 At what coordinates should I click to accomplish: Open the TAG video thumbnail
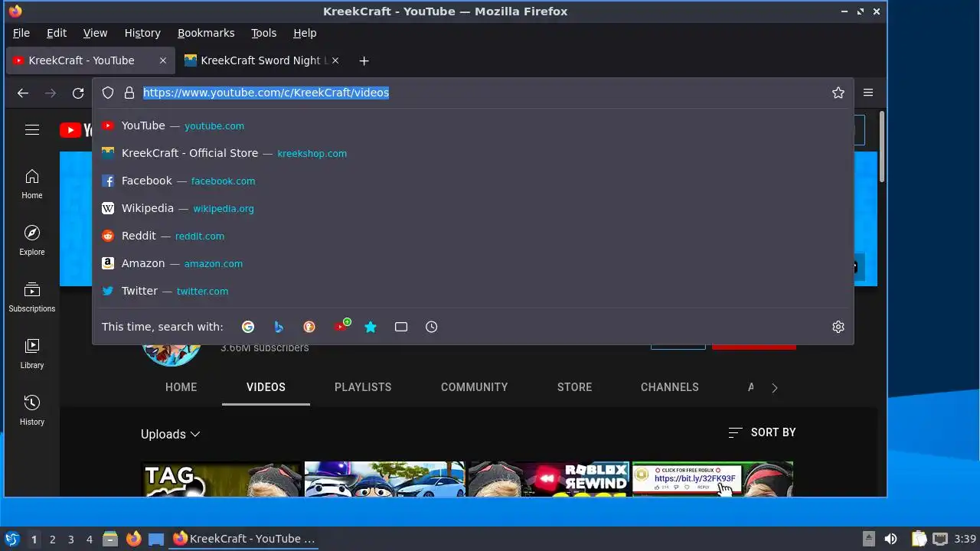[x=220, y=479]
